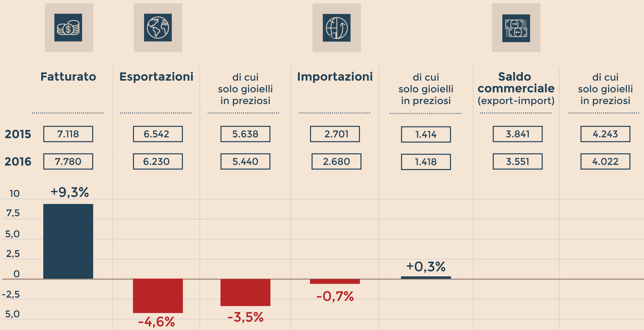Click the globe-with-arrow icon above Importazioni
The image size is (644, 330).
tap(337, 28)
